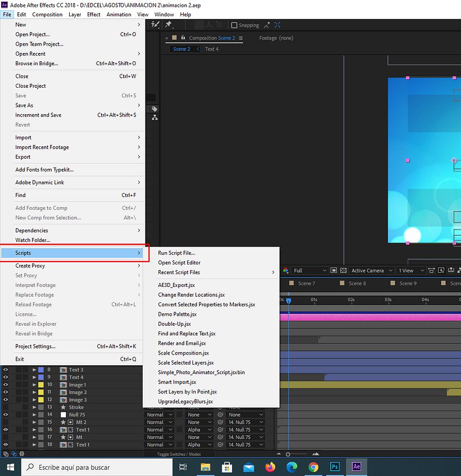Open the Active Camera dropdown
The height and width of the screenshot is (476, 461).
pyautogui.click(x=372, y=270)
